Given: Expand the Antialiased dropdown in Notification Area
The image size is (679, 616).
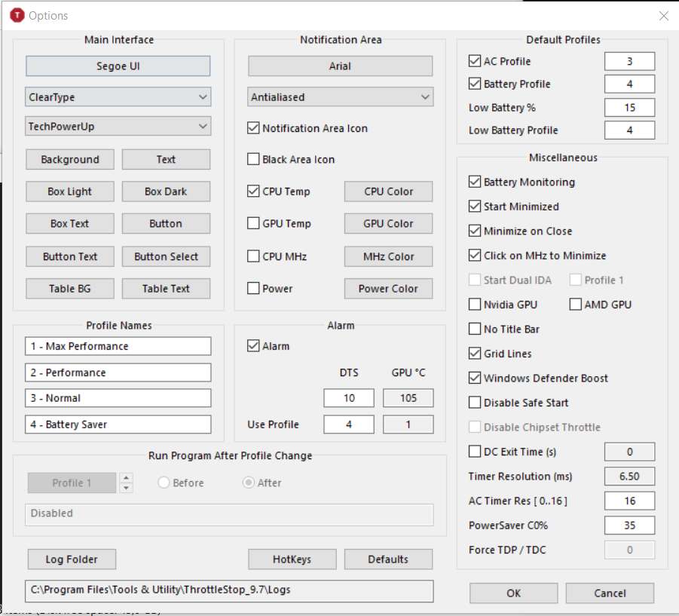Looking at the screenshot, I should 340,97.
